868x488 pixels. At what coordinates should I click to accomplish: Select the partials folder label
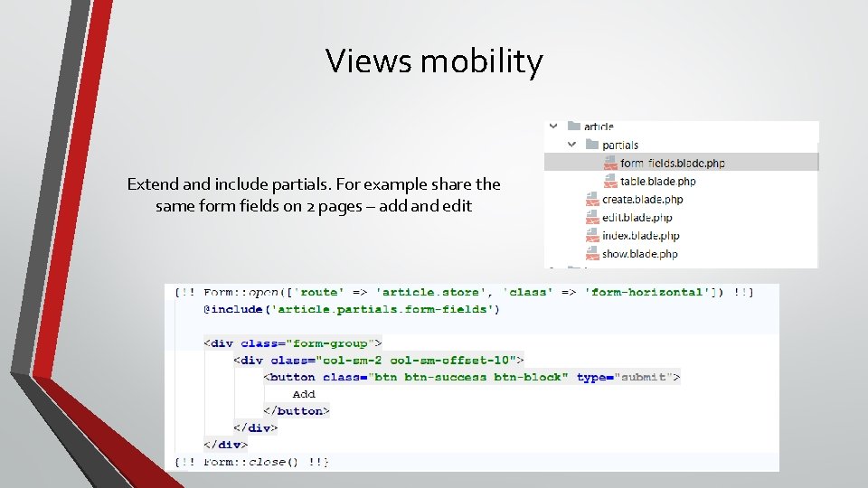pyautogui.click(x=620, y=145)
